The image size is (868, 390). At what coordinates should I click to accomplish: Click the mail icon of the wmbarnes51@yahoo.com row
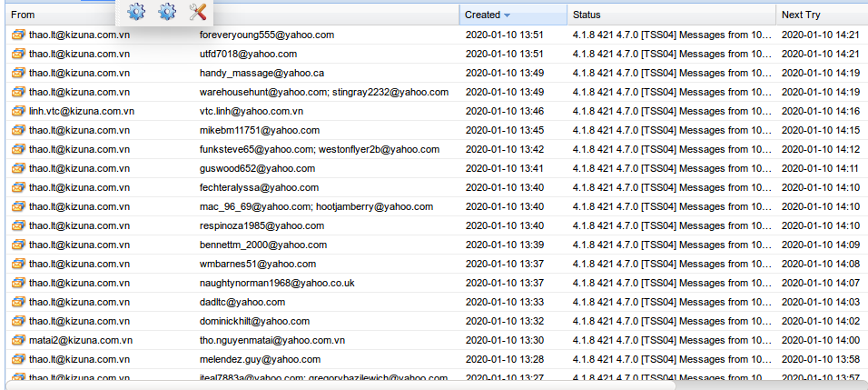18,265
